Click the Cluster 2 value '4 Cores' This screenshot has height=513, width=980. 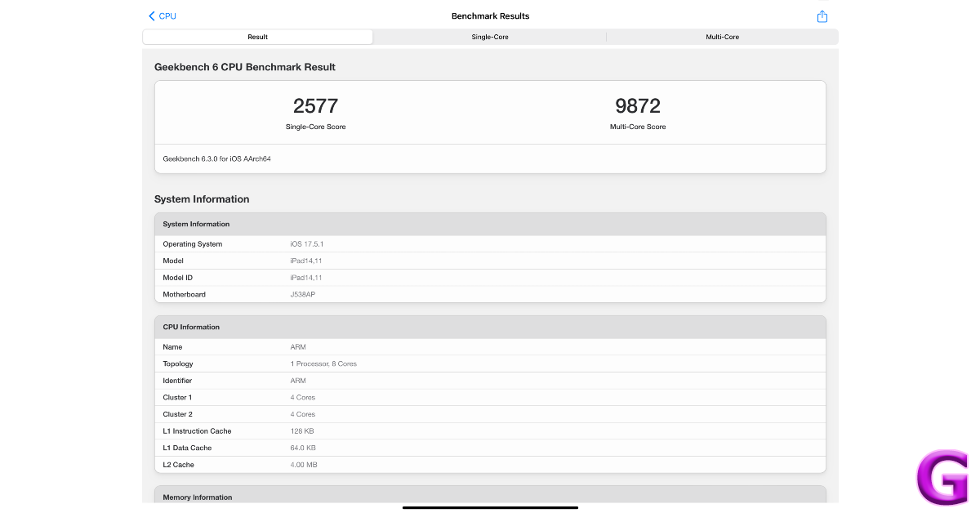pos(302,414)
